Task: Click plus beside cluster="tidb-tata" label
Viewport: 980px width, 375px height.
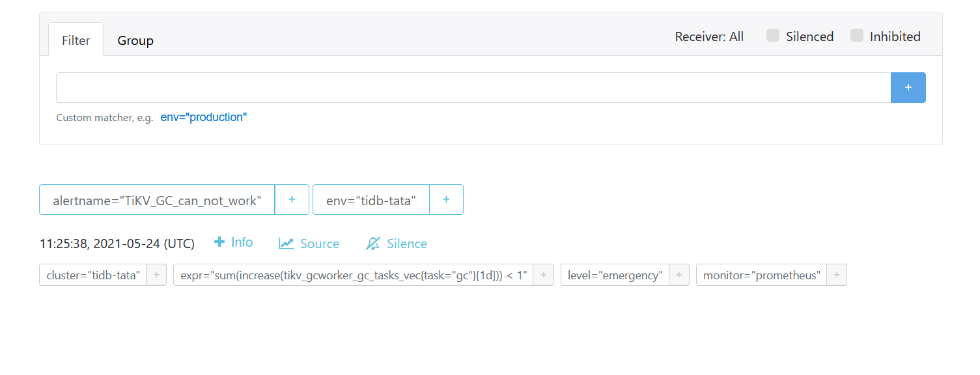Action: [x=156, y=275]
